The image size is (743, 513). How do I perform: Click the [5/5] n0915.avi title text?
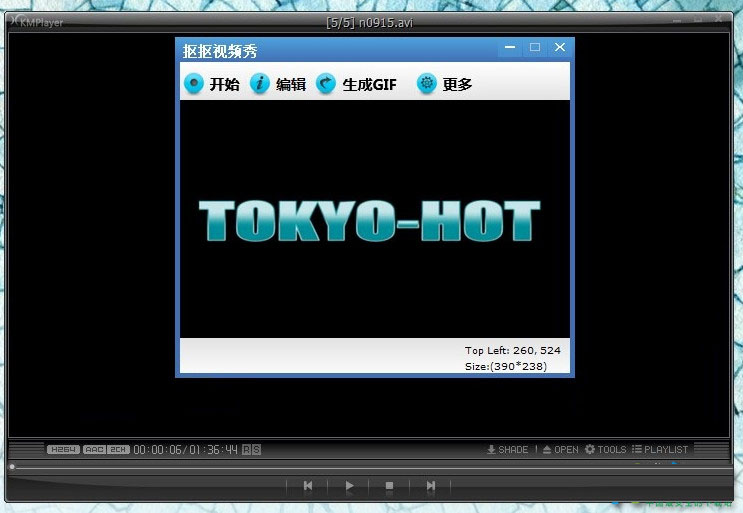coord(370,23)
